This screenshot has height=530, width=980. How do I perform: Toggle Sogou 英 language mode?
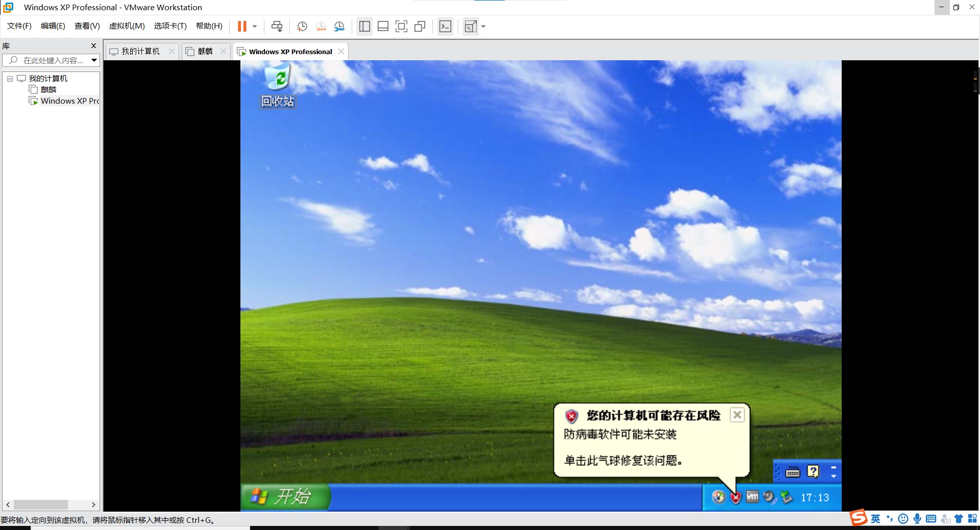[875, 519]
